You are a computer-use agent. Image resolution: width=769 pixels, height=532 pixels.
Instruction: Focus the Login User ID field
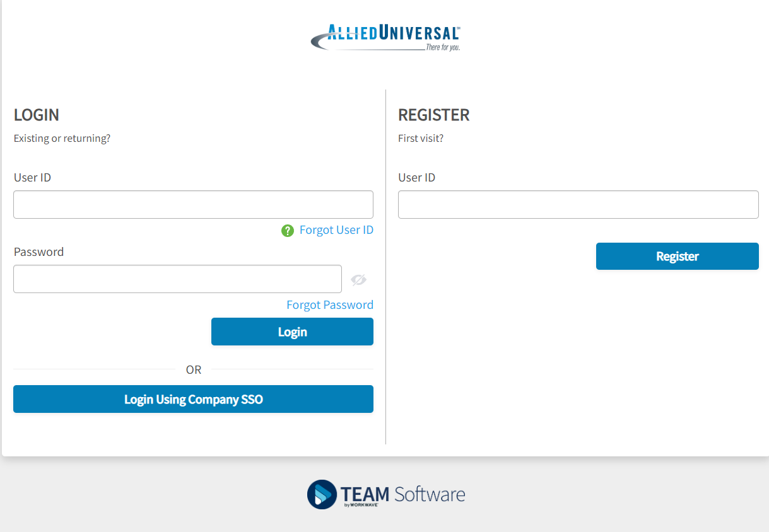pyautogui.click(x=193, y=205)
